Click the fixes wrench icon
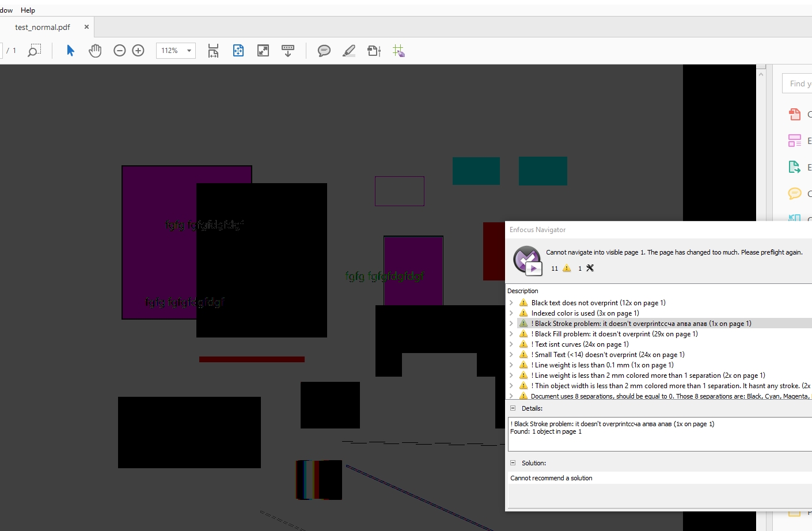812x531 pixels. 590,268
